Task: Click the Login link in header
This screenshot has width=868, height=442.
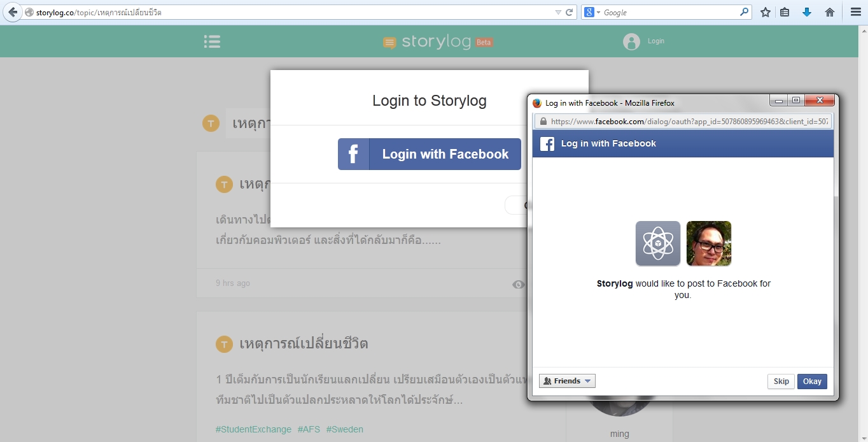Action: click(x=655, y=41)
